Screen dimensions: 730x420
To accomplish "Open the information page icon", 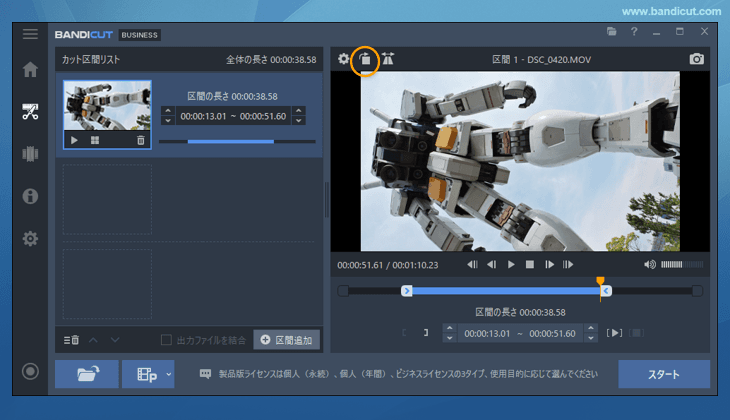I will (x=30, y=196).
